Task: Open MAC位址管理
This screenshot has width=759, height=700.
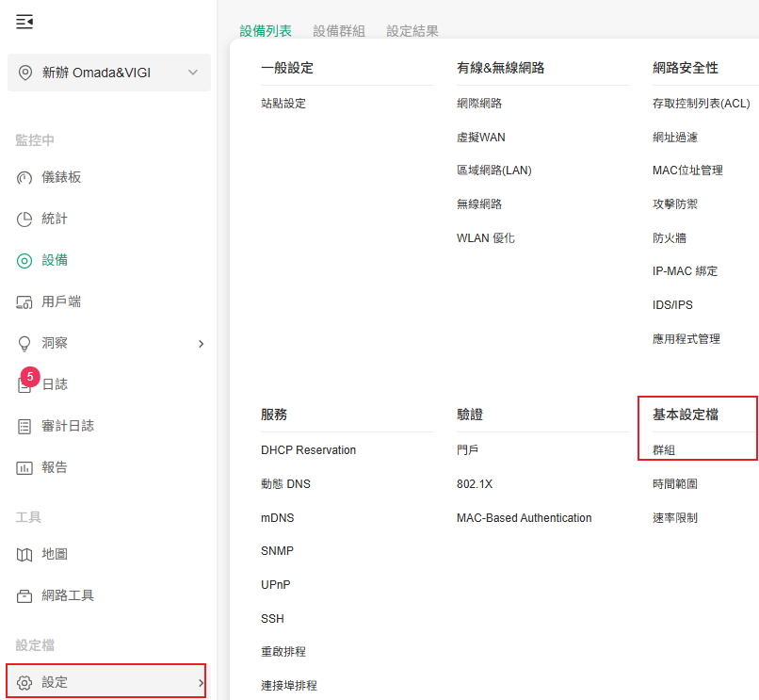Action: [x=687, y=171]
